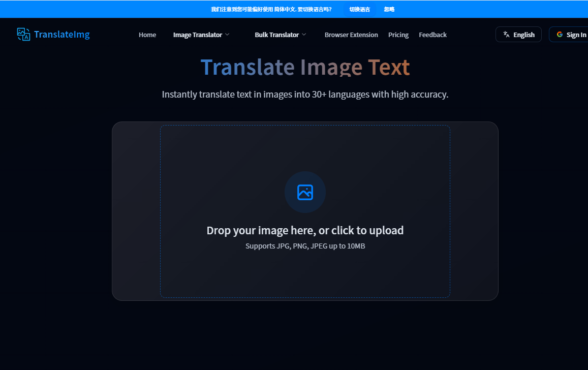Screen dimensions: 588x370
Task: Expand the chevron beside Image Translator
Action: [x=227, y=35]
